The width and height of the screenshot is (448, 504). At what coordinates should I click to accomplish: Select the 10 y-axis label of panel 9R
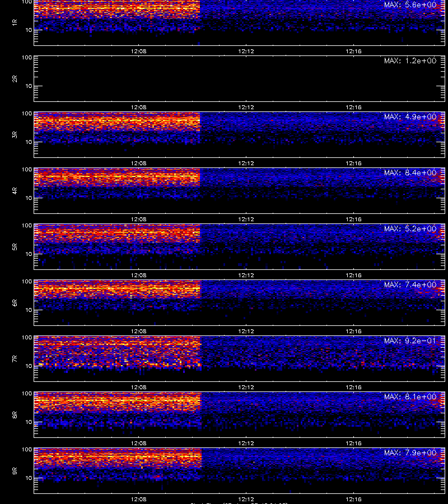click(29, 478)
